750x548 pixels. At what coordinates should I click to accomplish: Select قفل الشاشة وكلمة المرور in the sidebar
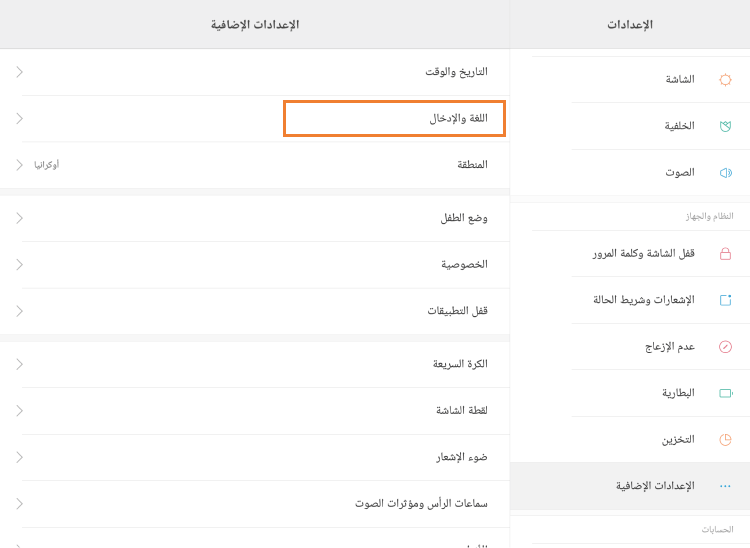pos(630,253)
